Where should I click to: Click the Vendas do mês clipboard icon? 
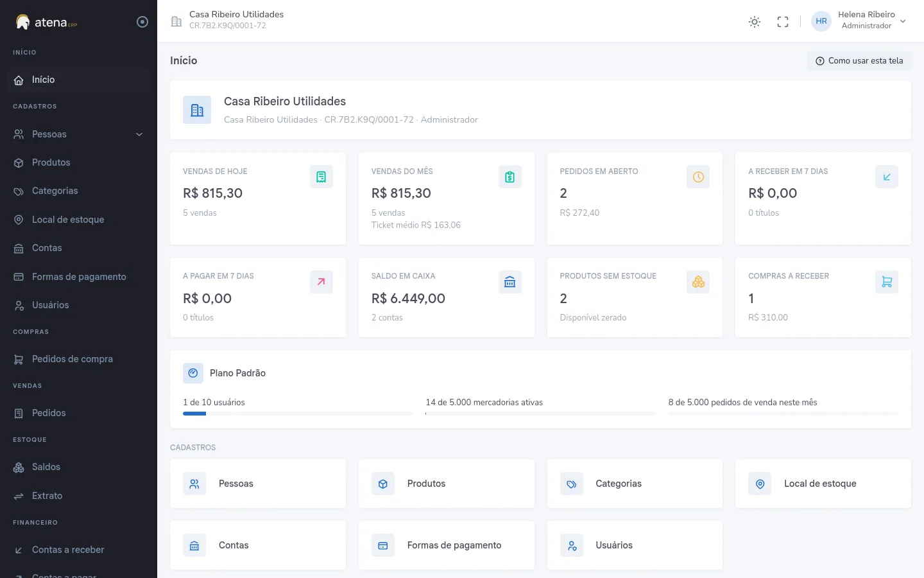click(510, 177)
